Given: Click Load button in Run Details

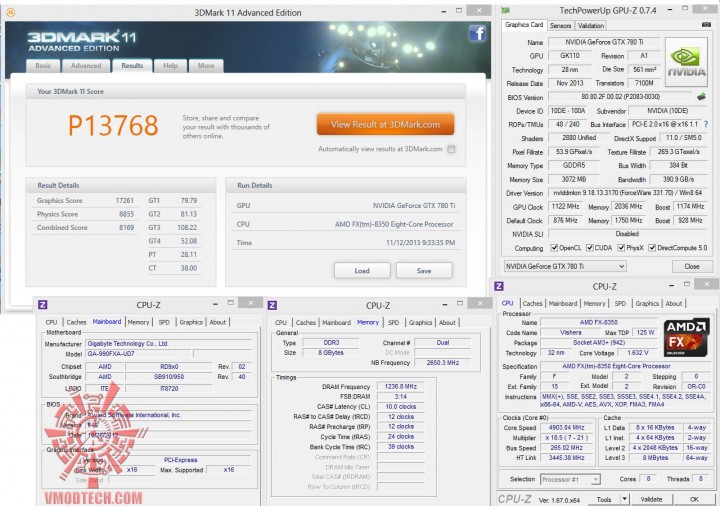Looking at the screenshot, I should click(362, 271).
